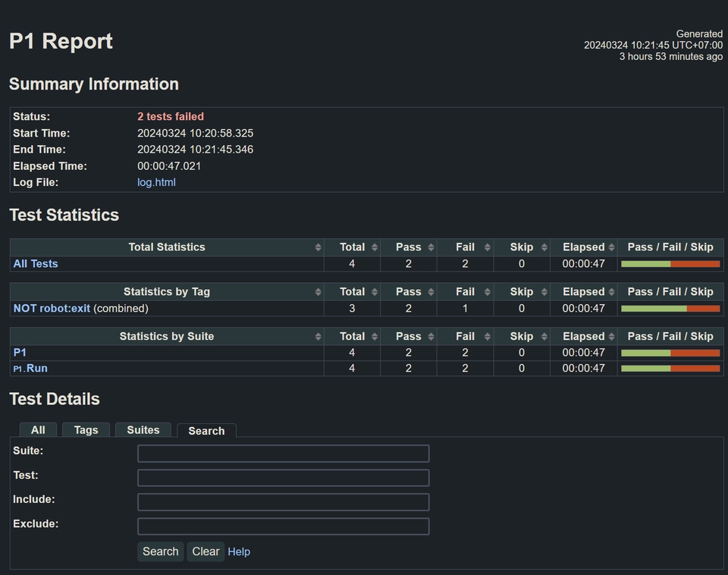The height and width of the screenshot is (575, 728).
Task: Sort Total Statistics by Pass column
Action: (x=409, y=247)
